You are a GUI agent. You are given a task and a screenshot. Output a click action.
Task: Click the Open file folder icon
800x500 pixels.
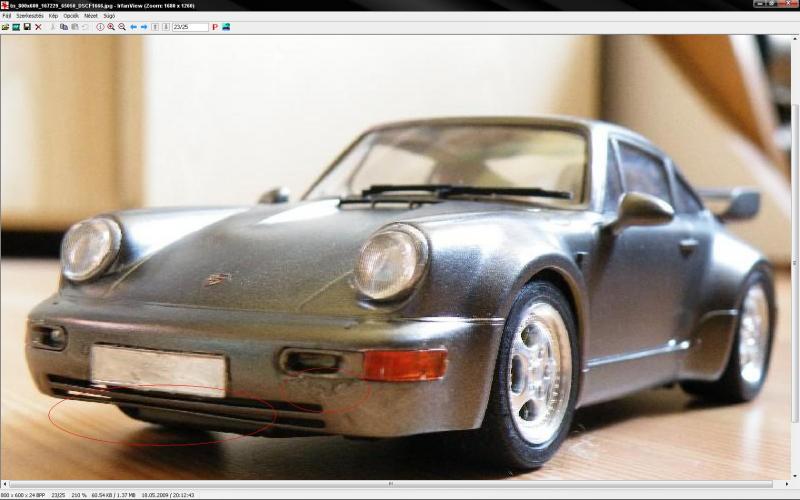[5, 27]
